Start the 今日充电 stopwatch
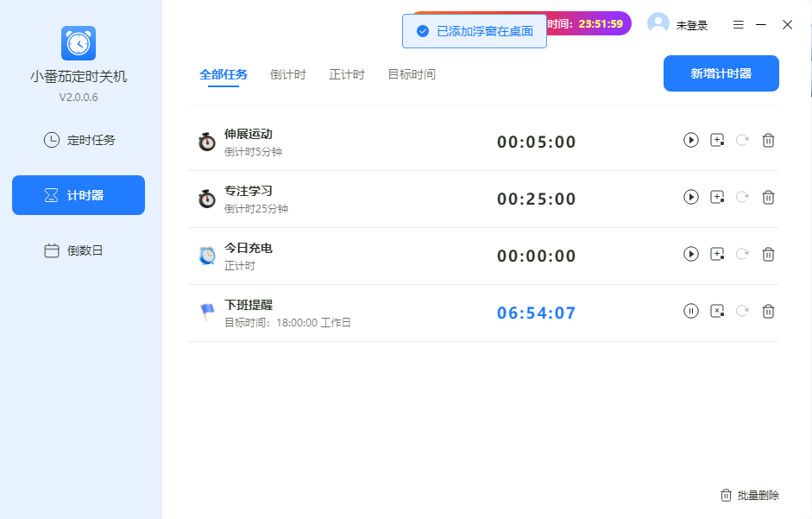The image size is (812, 519). pos(690,254)
